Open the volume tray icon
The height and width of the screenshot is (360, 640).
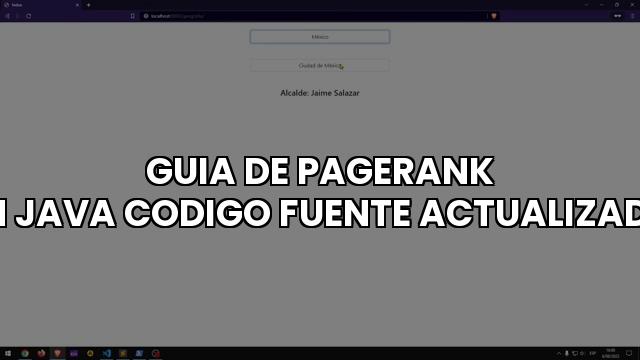coord(582,353)
